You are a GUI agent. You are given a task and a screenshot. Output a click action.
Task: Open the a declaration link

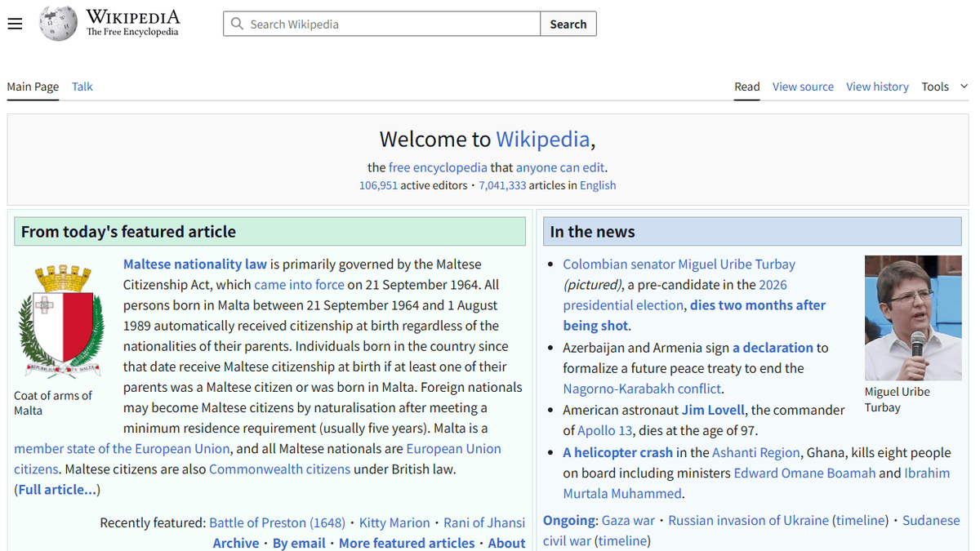point(773,347)
